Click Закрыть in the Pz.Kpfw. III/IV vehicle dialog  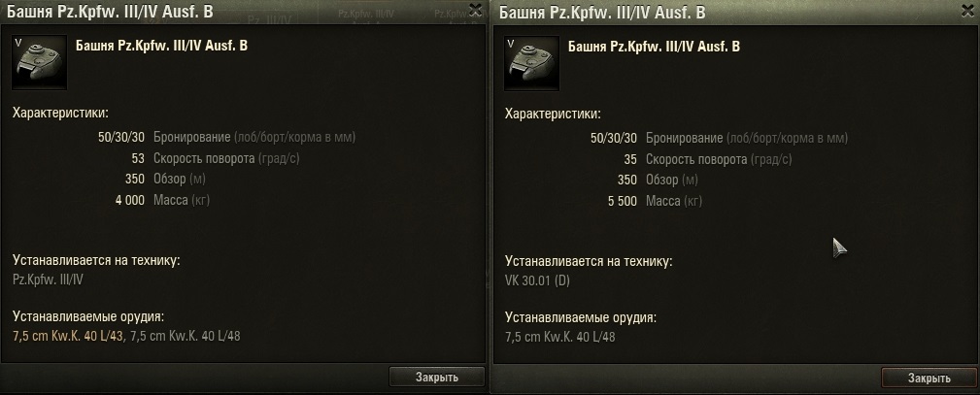click(437, 377)
